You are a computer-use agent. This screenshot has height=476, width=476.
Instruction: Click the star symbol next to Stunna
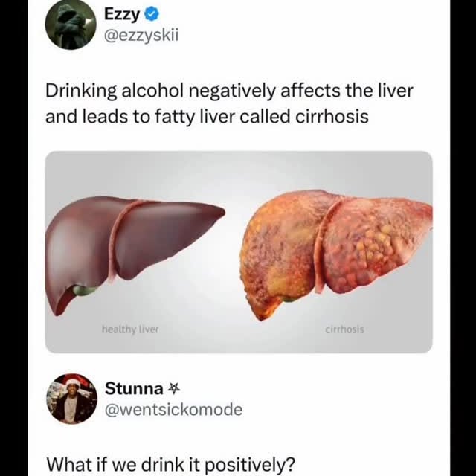click(x=175, y=388)
